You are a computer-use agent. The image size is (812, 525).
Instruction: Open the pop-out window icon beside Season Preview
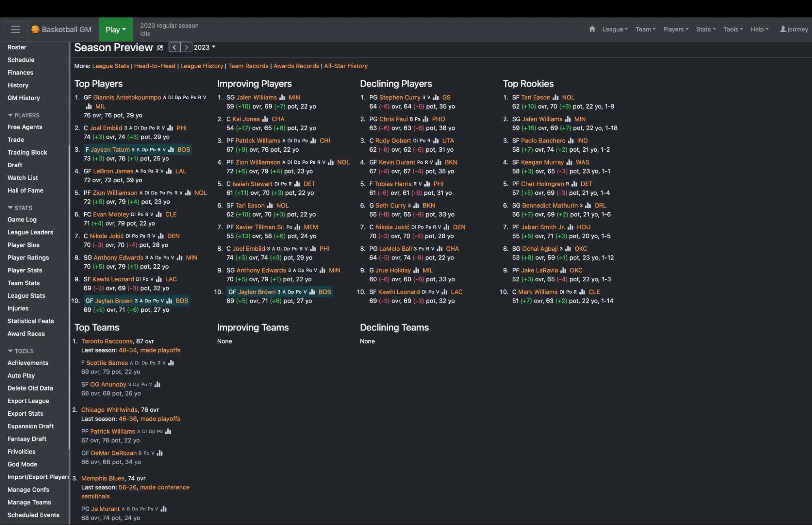point(160,48)
